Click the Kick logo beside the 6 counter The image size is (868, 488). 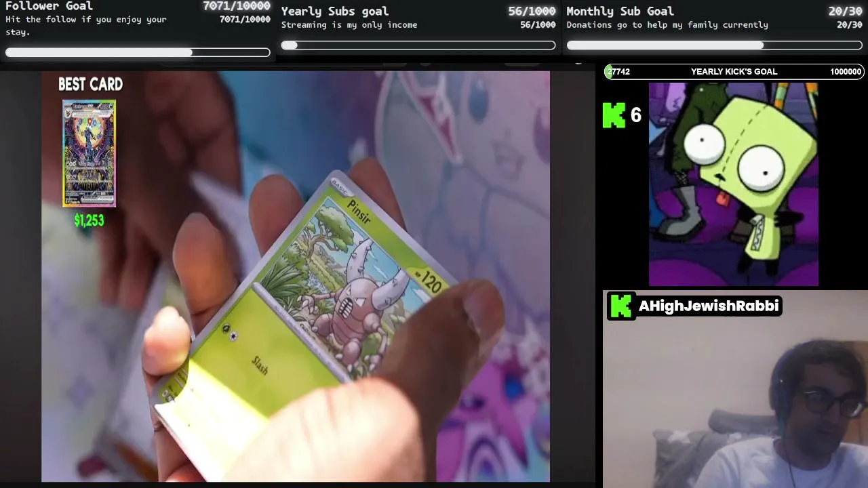[614, 115]
